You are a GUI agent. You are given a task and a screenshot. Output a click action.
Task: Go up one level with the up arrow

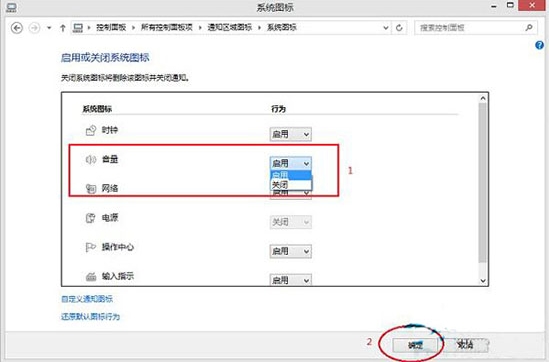coord(63,28)
